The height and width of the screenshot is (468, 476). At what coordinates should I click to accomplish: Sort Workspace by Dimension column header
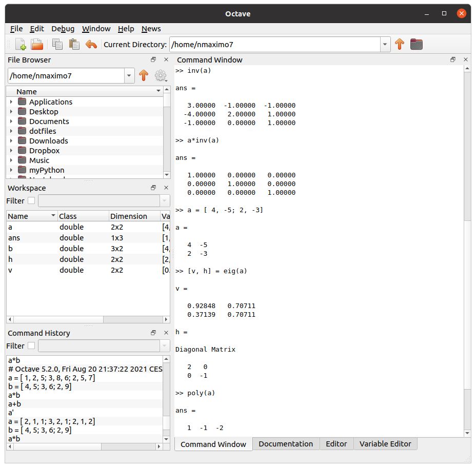[x=129, y=216]
